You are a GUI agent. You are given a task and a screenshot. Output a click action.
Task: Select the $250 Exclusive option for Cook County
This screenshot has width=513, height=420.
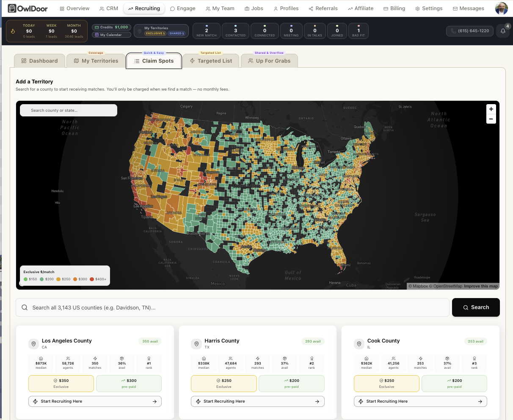point(386,383)
